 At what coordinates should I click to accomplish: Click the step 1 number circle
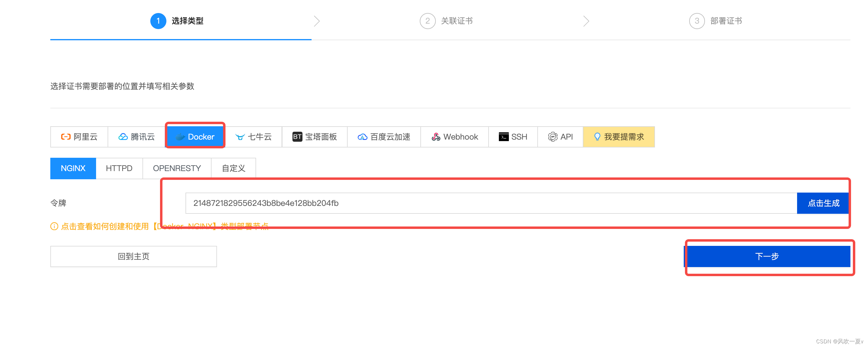158,21
